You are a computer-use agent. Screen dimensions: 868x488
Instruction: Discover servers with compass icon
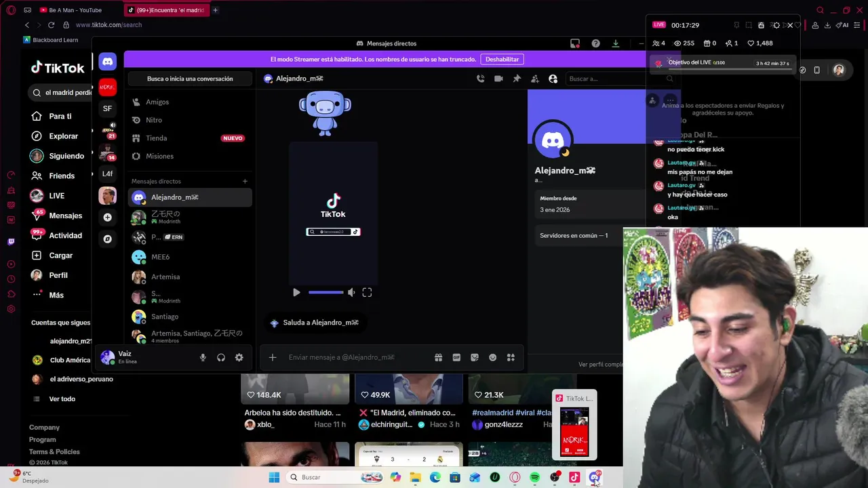pyautogui.click(x=107, y=239)
